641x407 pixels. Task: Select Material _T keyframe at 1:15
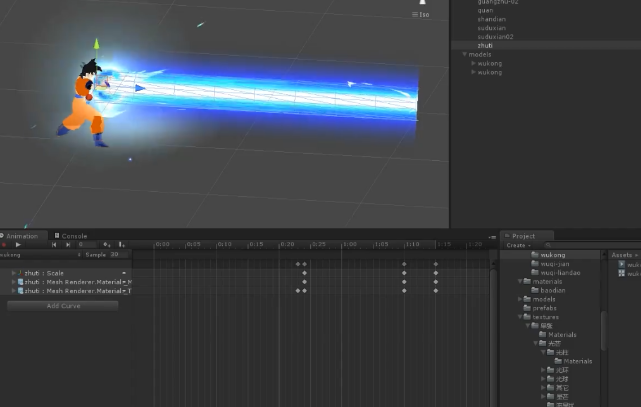pos(436,291)
